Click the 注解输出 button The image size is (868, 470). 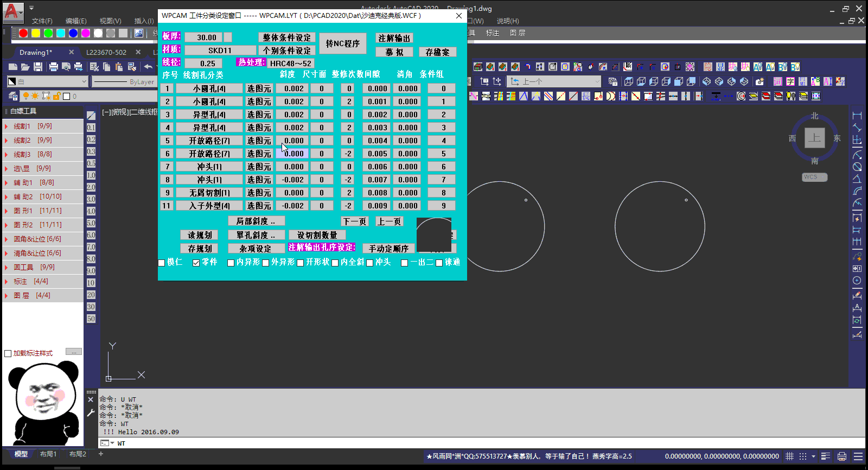[394, 38]
